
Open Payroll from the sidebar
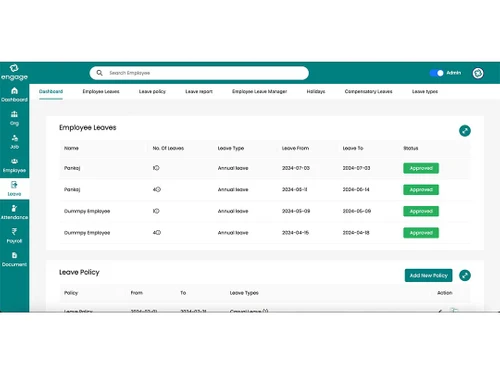(14, 236)
